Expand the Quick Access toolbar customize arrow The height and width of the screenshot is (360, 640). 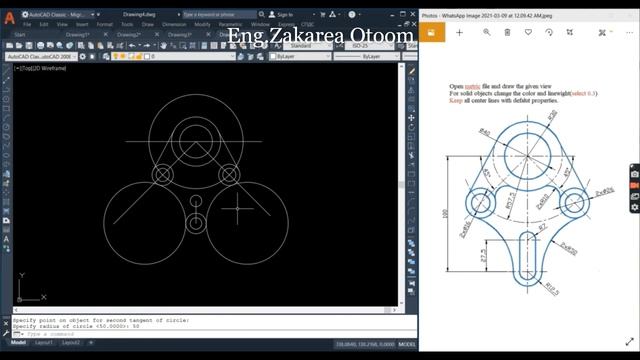98,14
